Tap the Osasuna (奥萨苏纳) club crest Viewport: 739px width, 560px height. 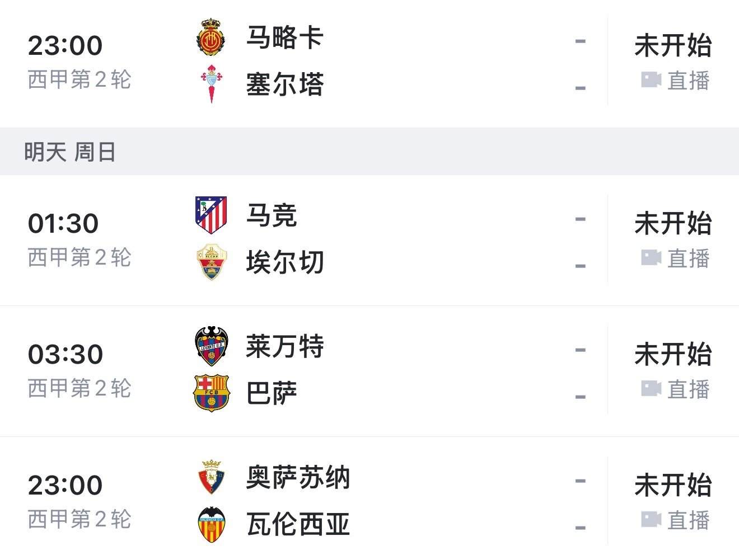(211, 478)
